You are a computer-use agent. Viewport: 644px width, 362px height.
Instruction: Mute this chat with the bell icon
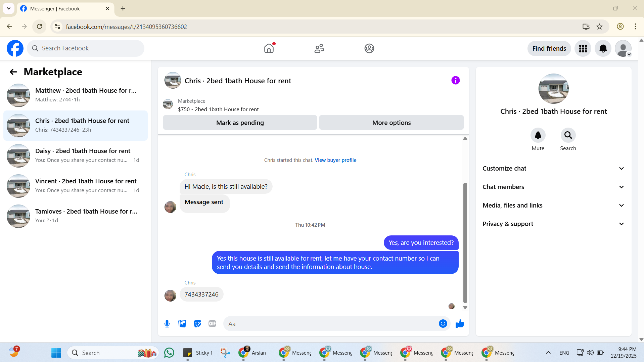click(x=538, y=135)
